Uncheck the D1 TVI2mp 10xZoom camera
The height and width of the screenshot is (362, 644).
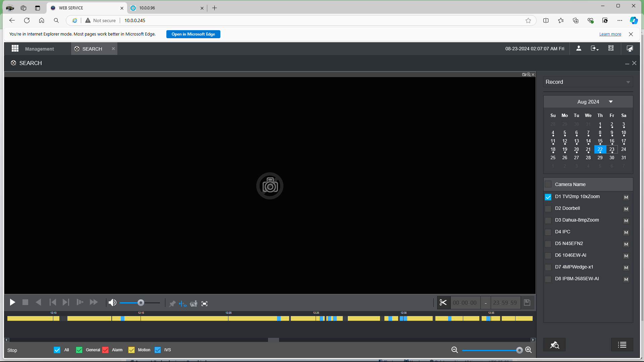tap(548, 197)
